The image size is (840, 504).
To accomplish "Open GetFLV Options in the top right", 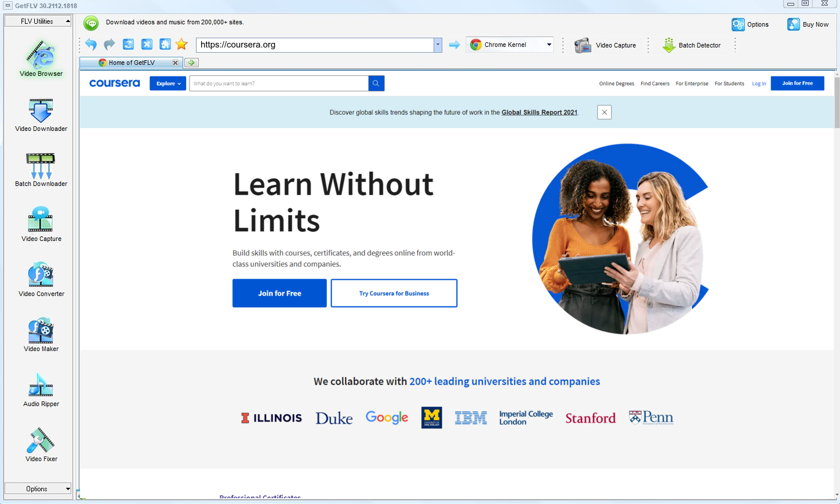I will [x=750, y=24].
